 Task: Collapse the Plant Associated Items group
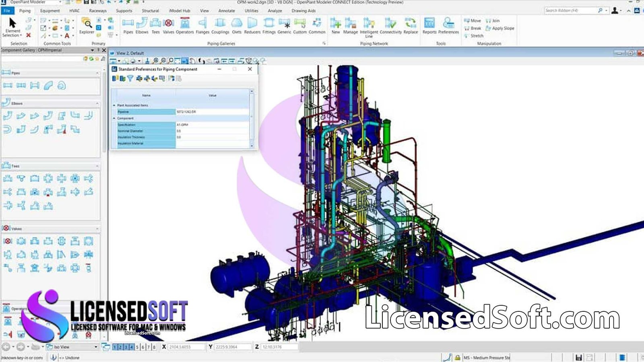tap(114, 105)
